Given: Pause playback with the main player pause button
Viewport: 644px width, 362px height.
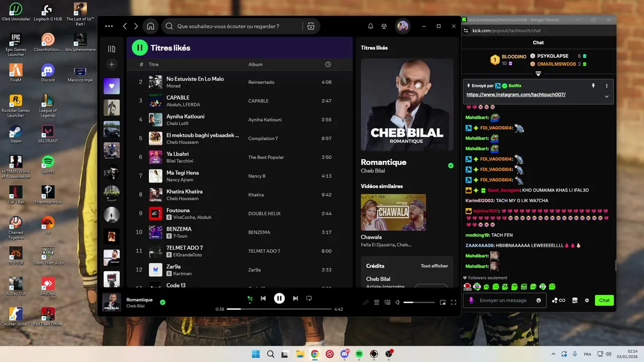Looking at the screenshot, I should (x=279, y=298).
